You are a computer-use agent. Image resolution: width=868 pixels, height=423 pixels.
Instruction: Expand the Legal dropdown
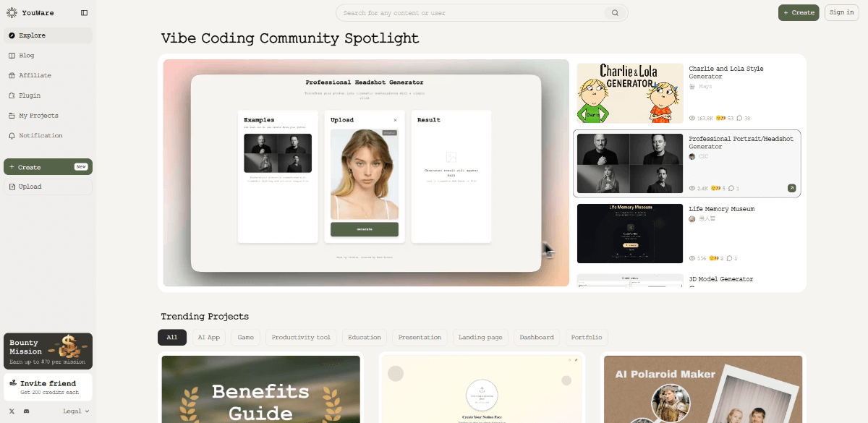pyautogui.click(x=76, y=411)
